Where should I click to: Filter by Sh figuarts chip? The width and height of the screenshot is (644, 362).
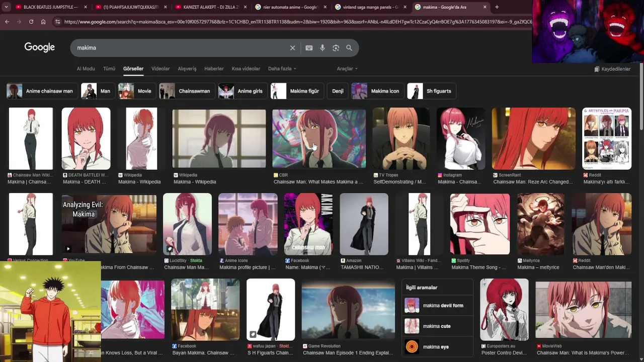[x=432, y=91]
